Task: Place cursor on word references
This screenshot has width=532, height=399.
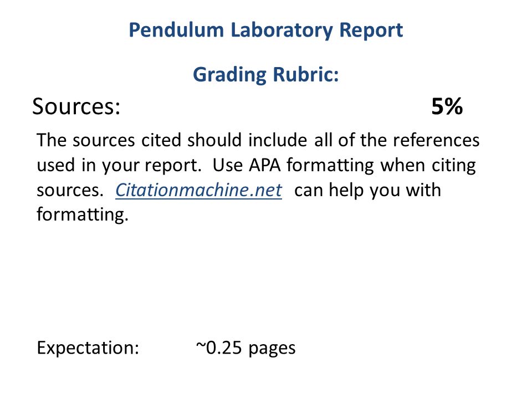Action: [x=436, y=140]
